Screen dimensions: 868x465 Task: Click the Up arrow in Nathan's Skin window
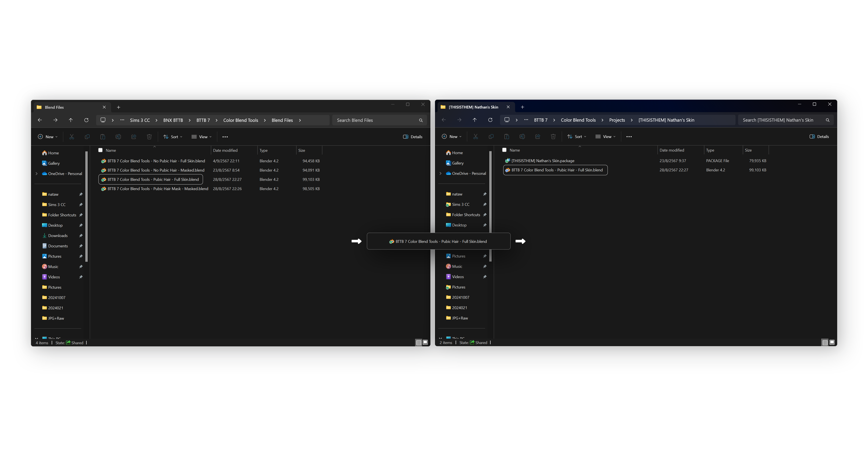pyautogui.click(x=474, y=120)
